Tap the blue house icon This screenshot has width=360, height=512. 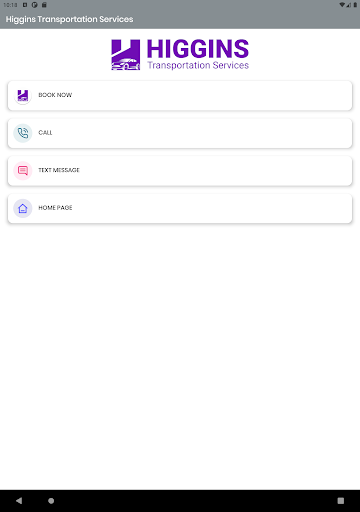coord(23,208)
